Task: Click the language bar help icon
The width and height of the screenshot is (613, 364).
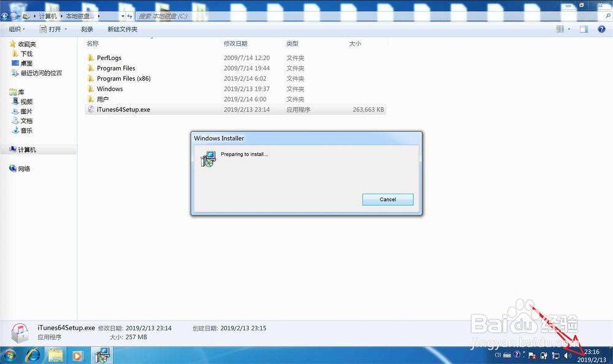Action: pos(517,355)
